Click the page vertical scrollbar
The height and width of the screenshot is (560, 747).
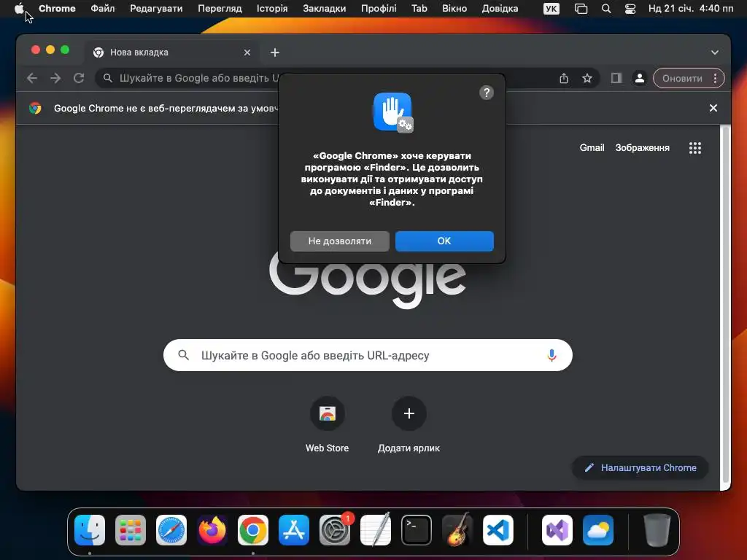tap(725, 305)
